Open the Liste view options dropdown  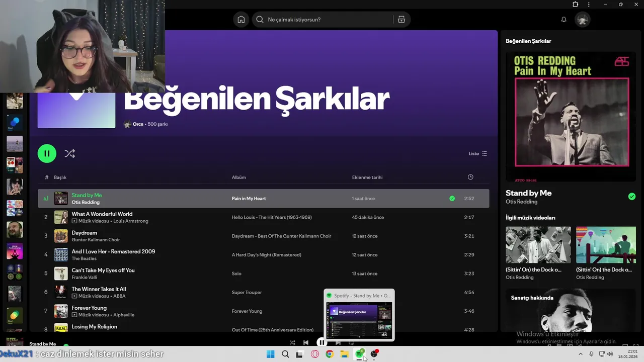(x=477, y=153)
